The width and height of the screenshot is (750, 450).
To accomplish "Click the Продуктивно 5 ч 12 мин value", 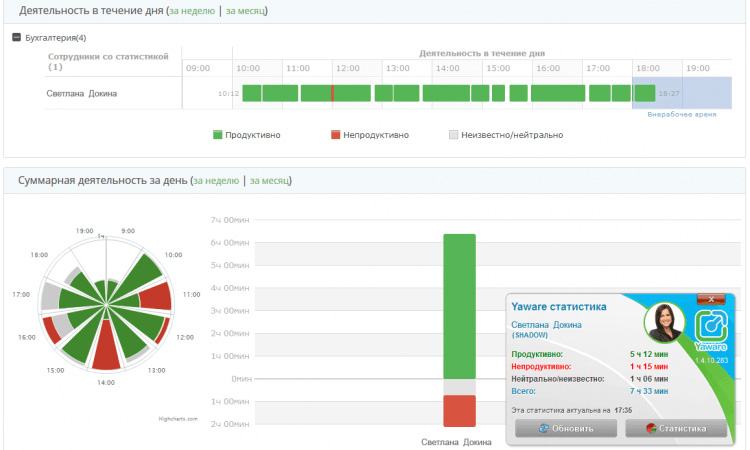I will coord(649,354).
